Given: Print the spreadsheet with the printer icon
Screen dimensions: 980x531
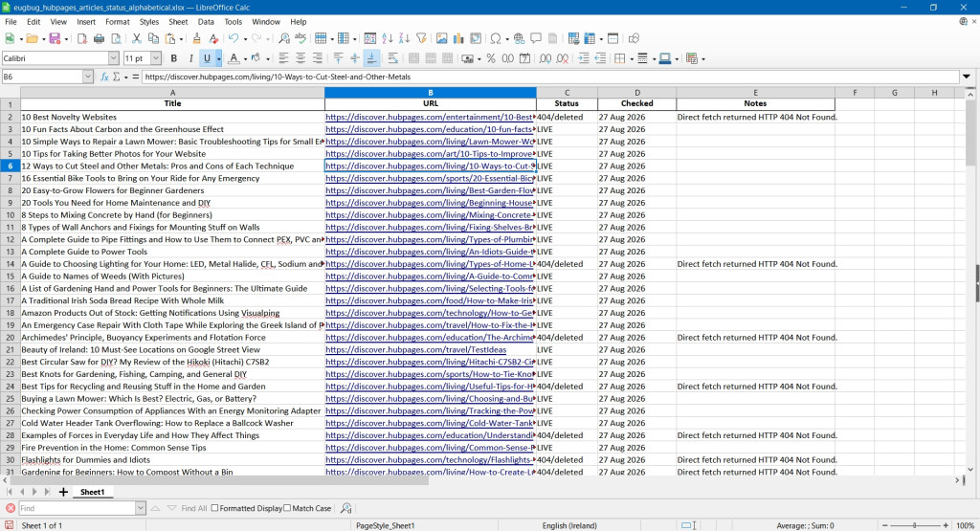Looking at the screenshot, I should [99, 38].
